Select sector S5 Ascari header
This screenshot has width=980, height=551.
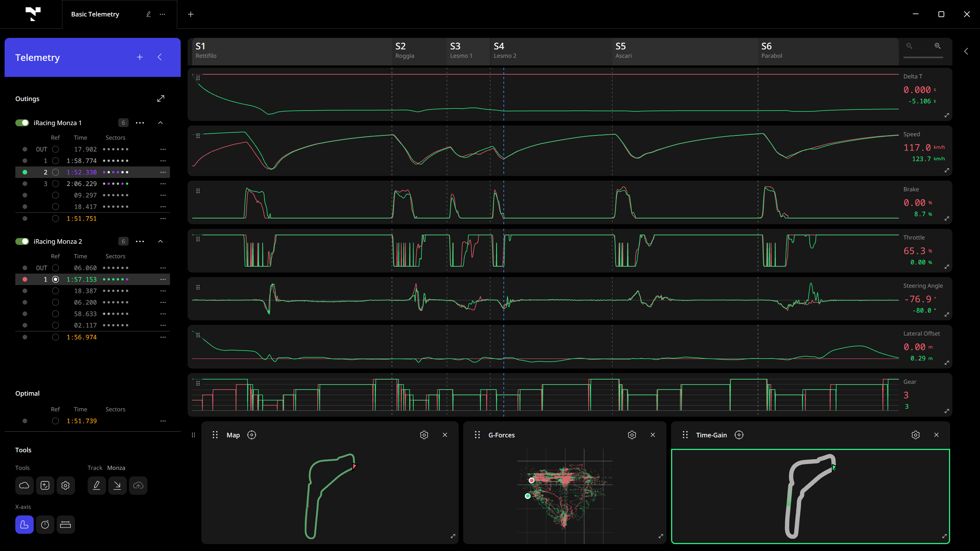click(684, 51)
